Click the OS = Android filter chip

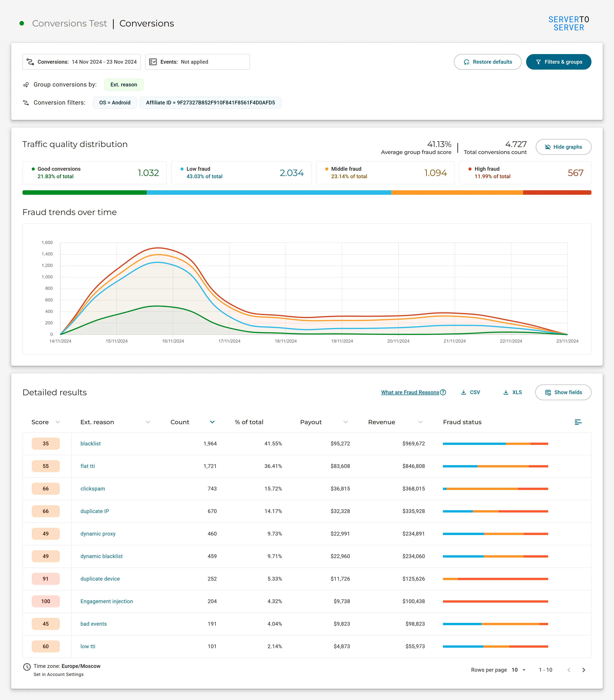click(115, 103)
